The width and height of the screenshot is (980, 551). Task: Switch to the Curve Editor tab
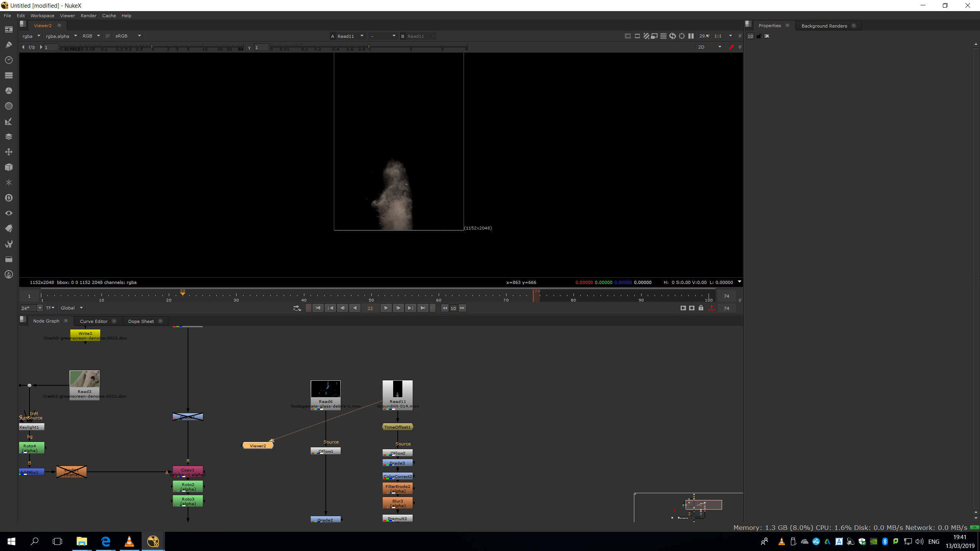click(x=93, y=321)
